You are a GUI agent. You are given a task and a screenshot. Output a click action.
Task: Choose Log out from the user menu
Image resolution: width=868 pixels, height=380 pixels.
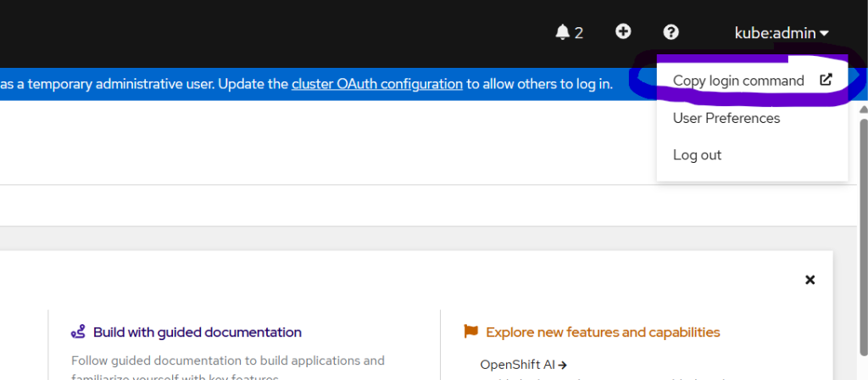pos(697,155)
